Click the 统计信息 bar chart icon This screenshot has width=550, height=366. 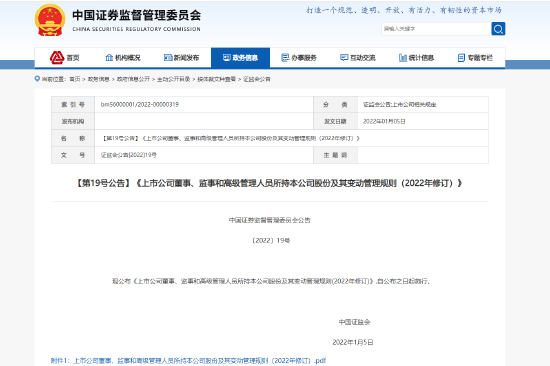pos(403,58)
